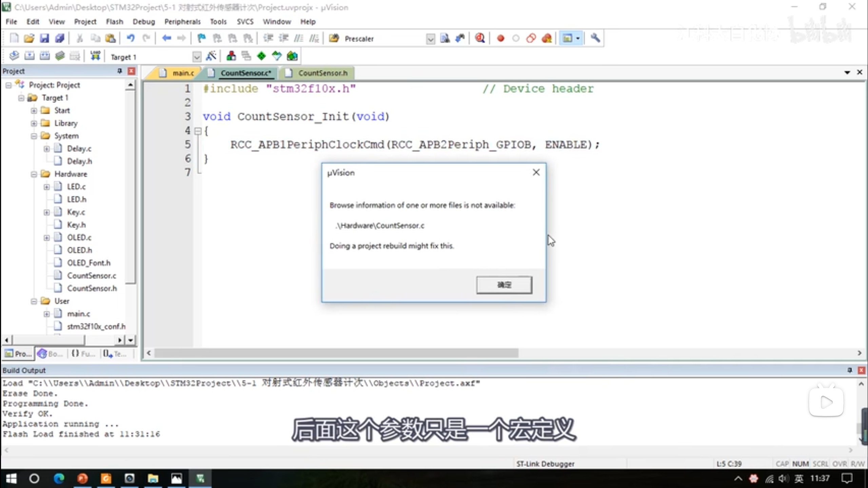Image resolution: width=868 pixels, height=488 pixels.
Task: Click the Manage Run-Time Environment green diamond
Action: point(261,56)
